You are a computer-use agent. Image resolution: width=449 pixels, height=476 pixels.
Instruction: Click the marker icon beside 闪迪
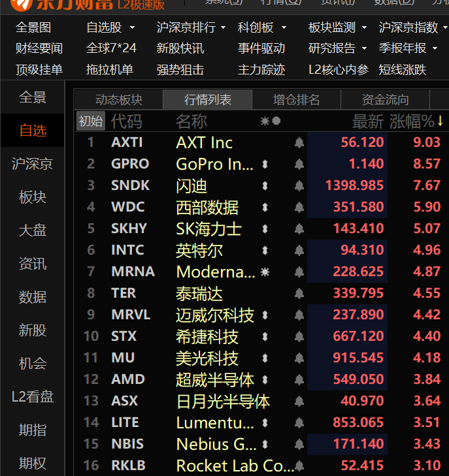coord(265,186)
